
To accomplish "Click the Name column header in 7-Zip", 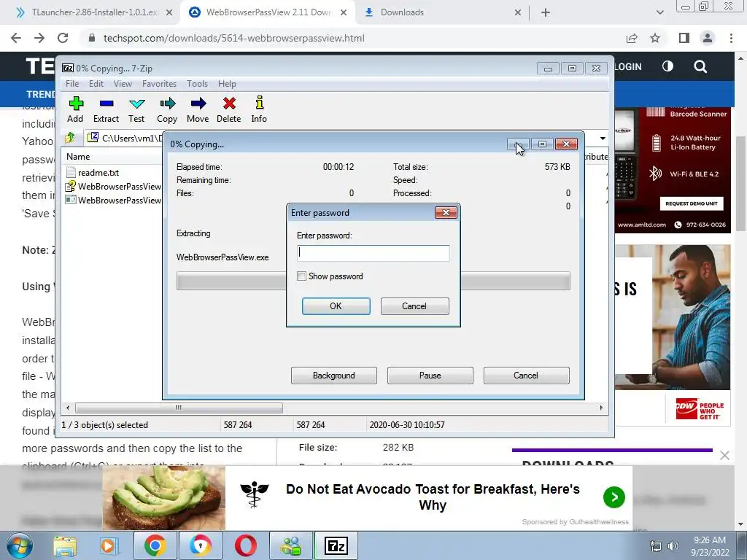I will [x=78, y=156].
